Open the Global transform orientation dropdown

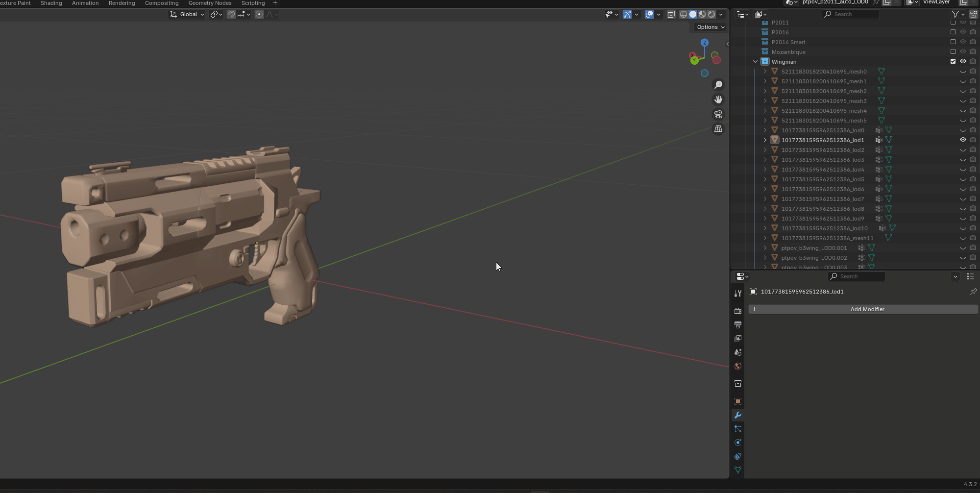click(x=188, y=14)
